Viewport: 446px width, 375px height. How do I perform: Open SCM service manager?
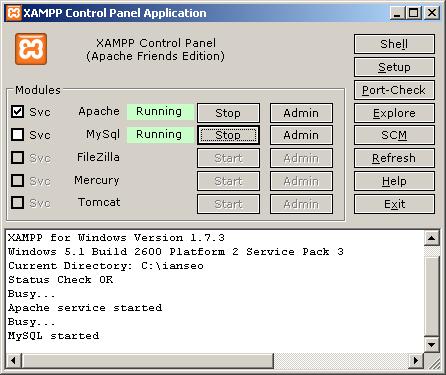pos(394,135)
